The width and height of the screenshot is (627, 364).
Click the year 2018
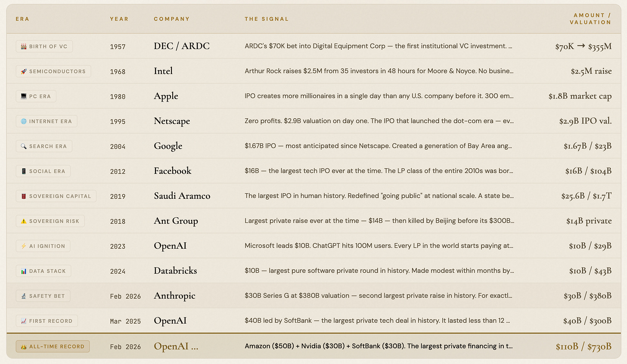click(x=118, y=221)
